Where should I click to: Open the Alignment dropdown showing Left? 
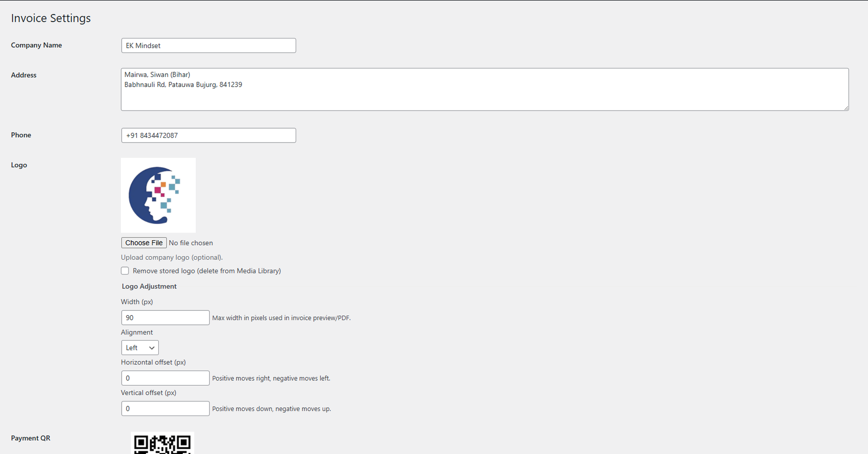140,348
